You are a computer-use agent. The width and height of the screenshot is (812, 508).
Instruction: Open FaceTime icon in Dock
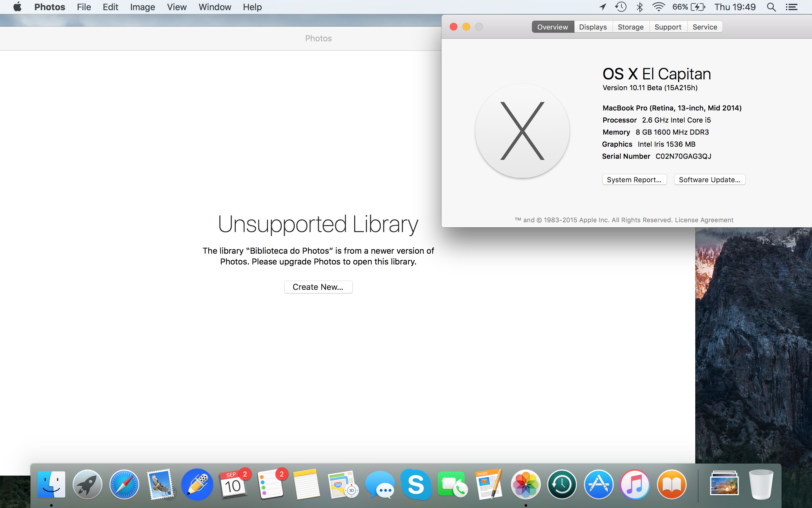(453, 485)
